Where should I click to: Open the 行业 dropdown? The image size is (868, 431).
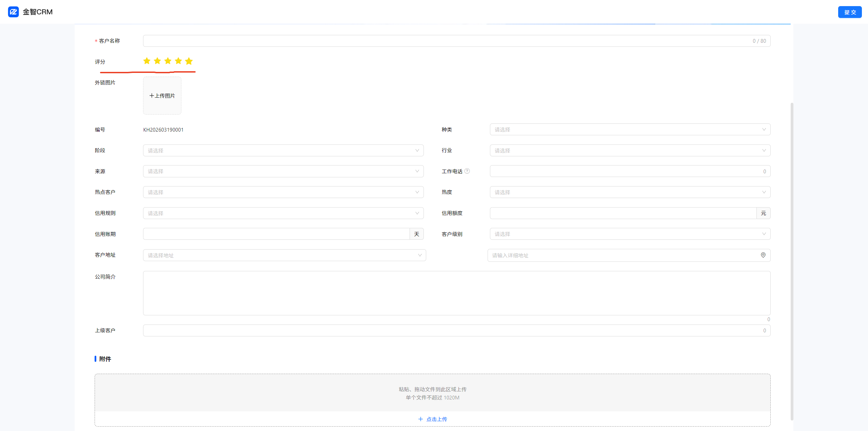(630, 151)
